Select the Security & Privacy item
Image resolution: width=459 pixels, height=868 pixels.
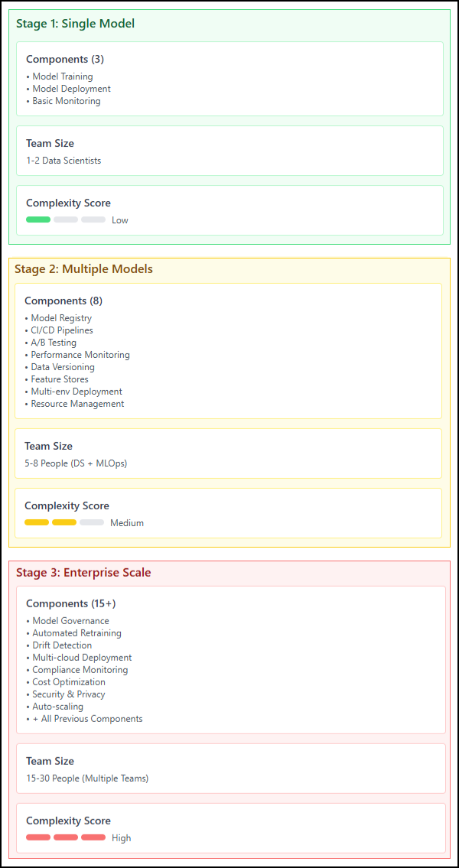(65, 694)
